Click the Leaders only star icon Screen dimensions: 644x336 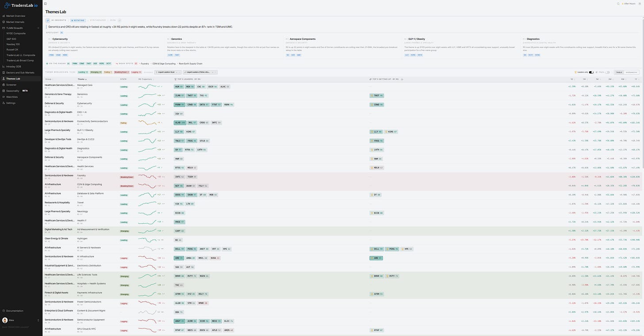coord(575,72)
